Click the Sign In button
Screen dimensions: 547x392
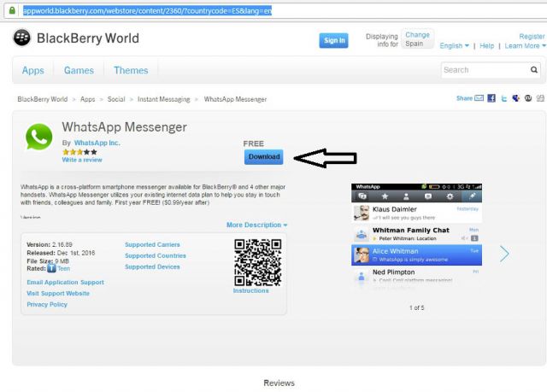(x=334, y=40)
